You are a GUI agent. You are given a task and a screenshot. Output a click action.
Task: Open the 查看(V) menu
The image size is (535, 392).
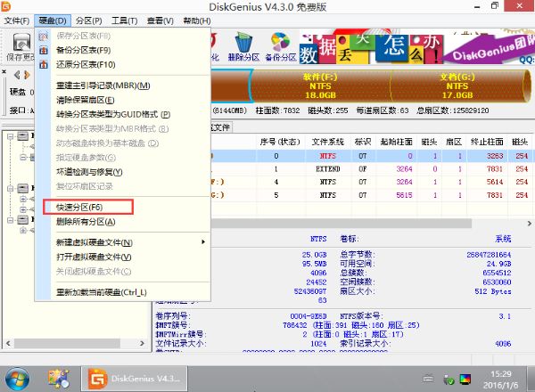(160, 20)
